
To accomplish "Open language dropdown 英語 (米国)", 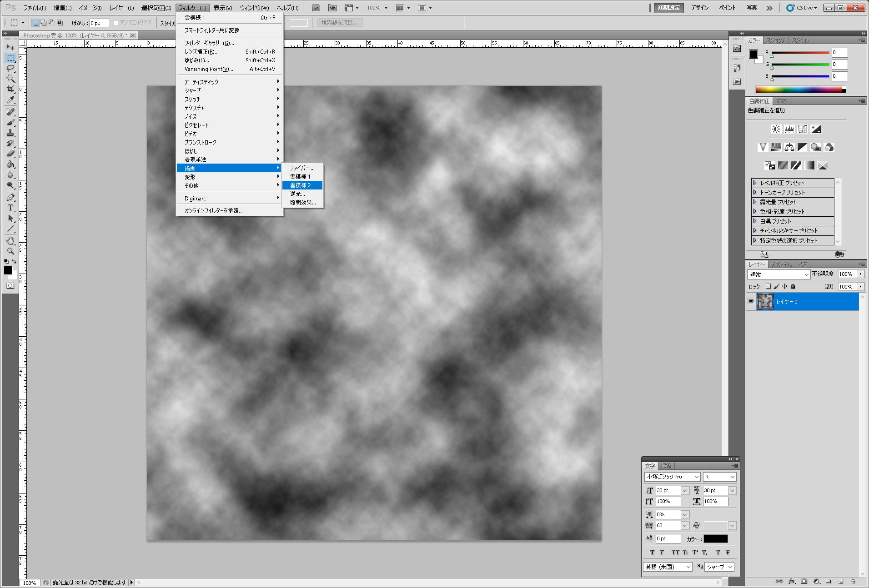I will (x=668, y=567).
